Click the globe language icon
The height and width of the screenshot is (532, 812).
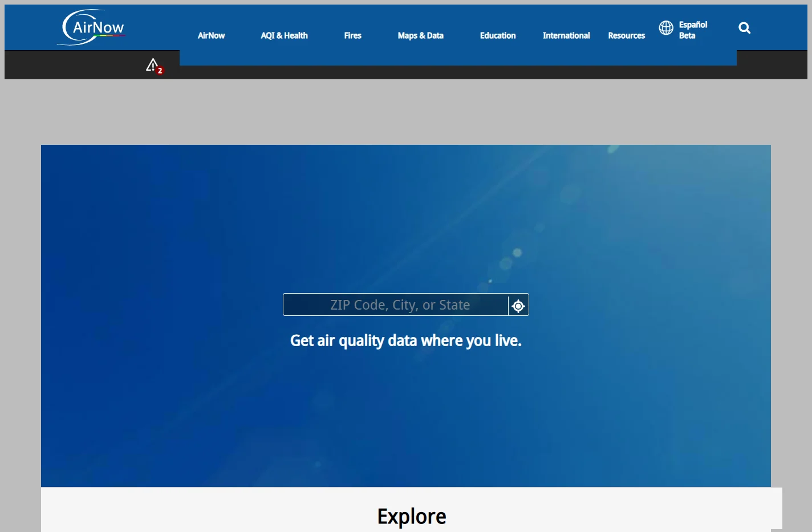pos(666,28)
